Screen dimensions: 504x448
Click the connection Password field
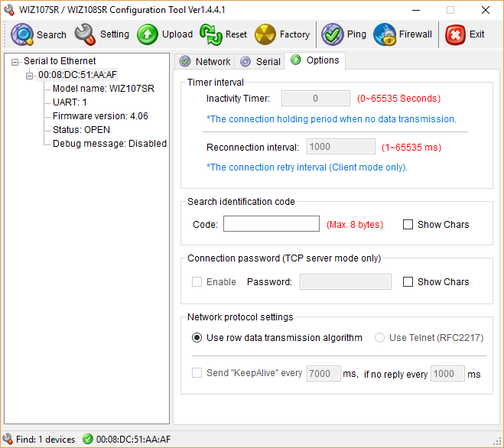pyautogui.click(x=346, y=282)
